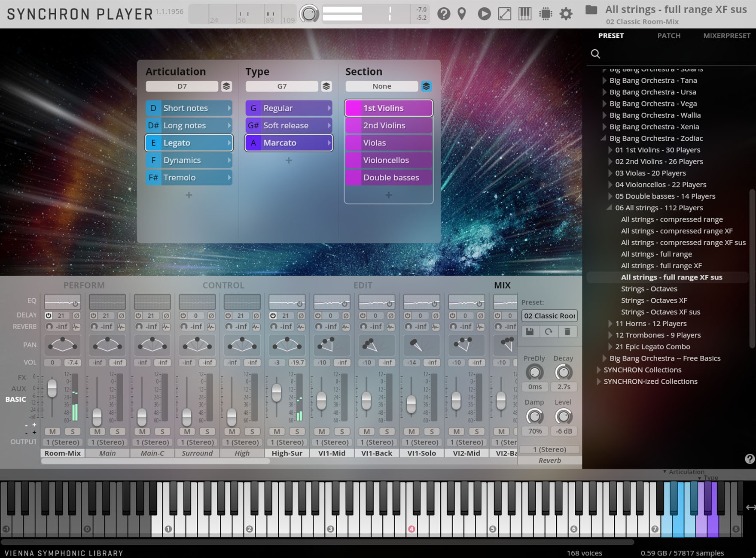Screen dimensions: 756x558
Task: Expand 01 1st Violins - 30 Players
Action: (610, 150)
